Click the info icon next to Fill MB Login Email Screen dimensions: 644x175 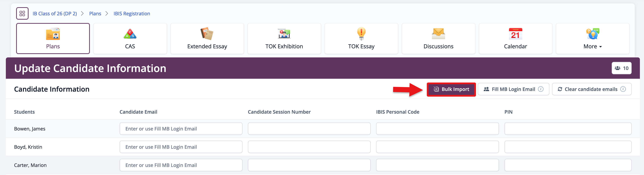541,89
